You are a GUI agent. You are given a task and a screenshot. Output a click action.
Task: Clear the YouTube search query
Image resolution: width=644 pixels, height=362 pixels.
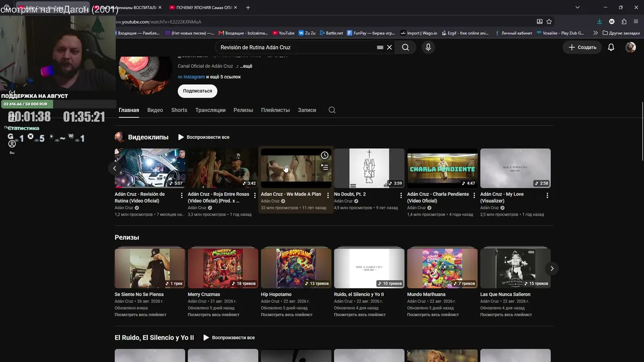[x=389, y=47]
